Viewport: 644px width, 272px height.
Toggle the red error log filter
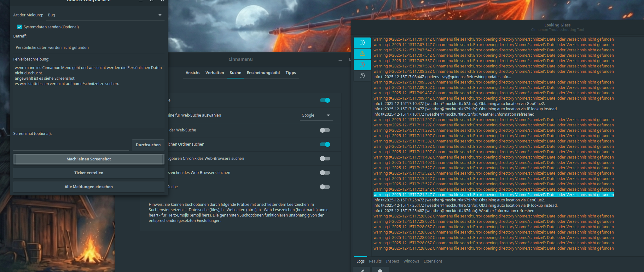(362, 65)
